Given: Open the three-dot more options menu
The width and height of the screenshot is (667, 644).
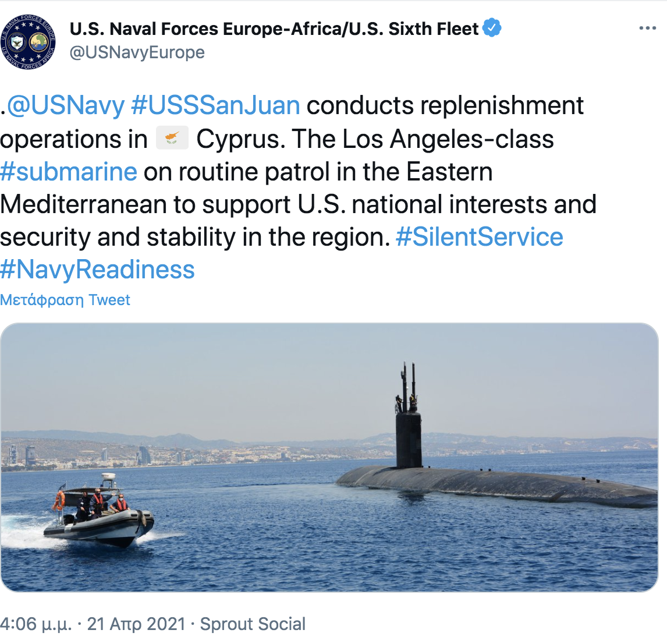Looking at the screenshot, I should point(647,28).
